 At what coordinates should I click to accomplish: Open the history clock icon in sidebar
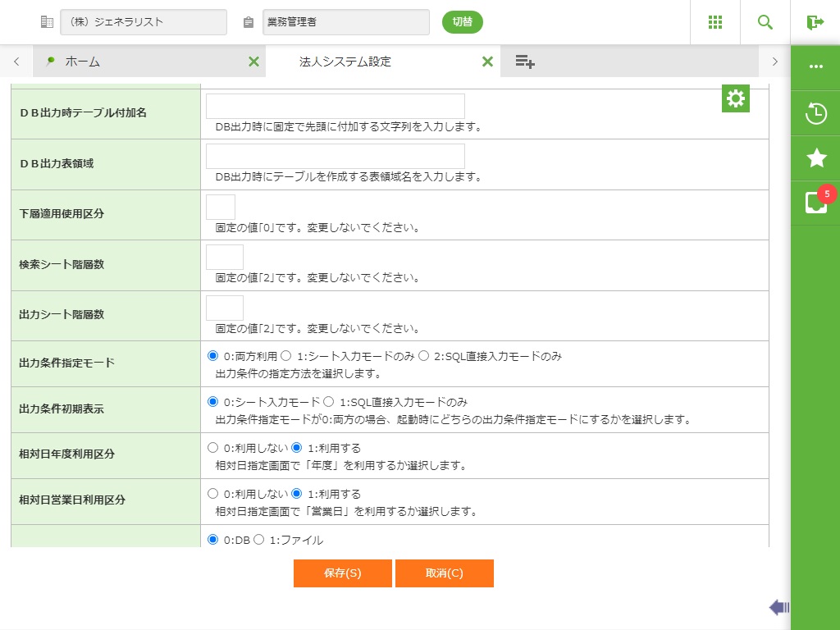(x=815, y=113)
